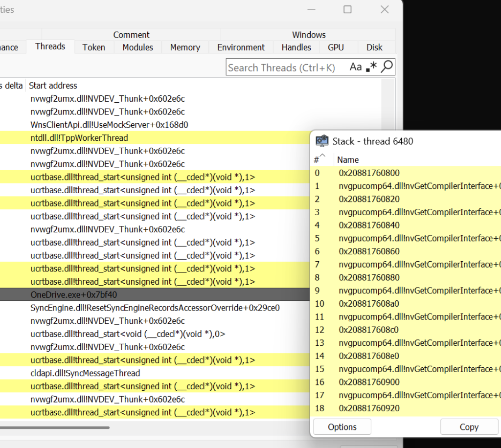Select the Environment tab
The height and width of the screenshot is (448, 501).
pyautogui.click(x=241, y=47)
